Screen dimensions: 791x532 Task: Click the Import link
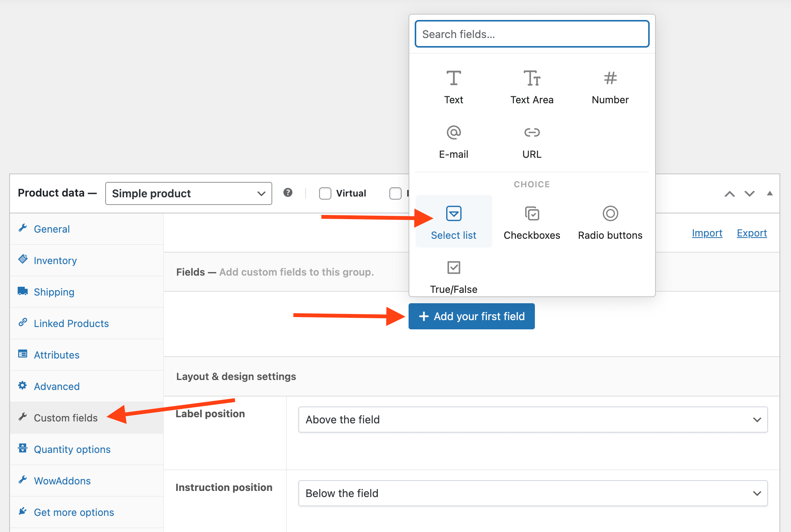click(707, 233)
